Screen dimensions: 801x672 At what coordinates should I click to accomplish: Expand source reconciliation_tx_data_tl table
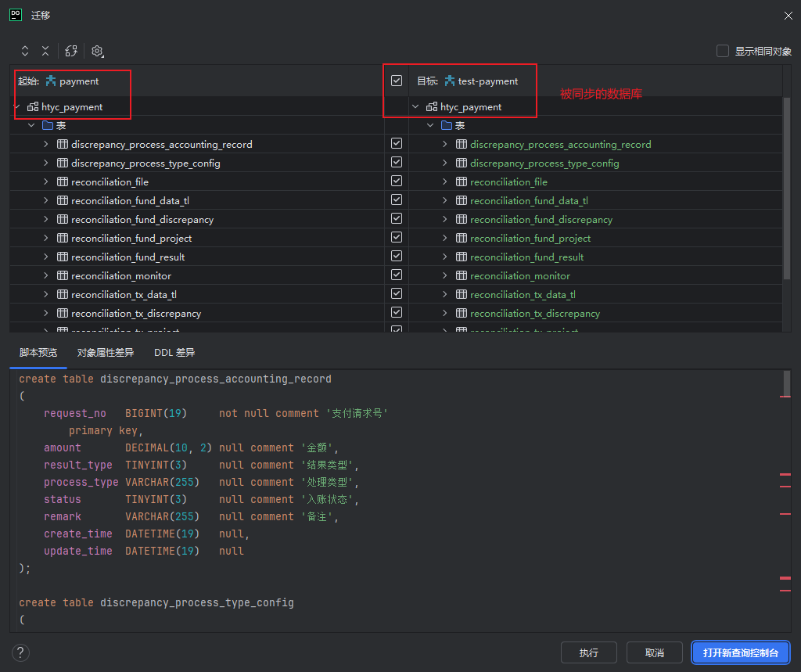pyautogui.click(x=46, y=294)
